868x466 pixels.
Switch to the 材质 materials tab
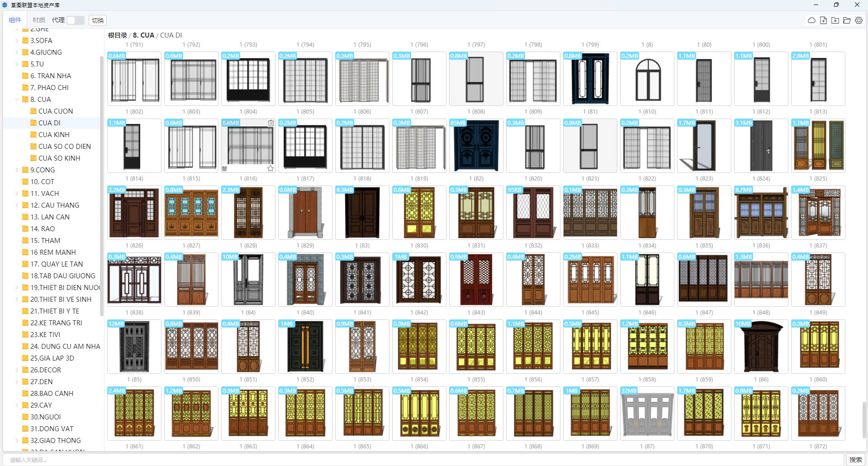tap(39, 20)
